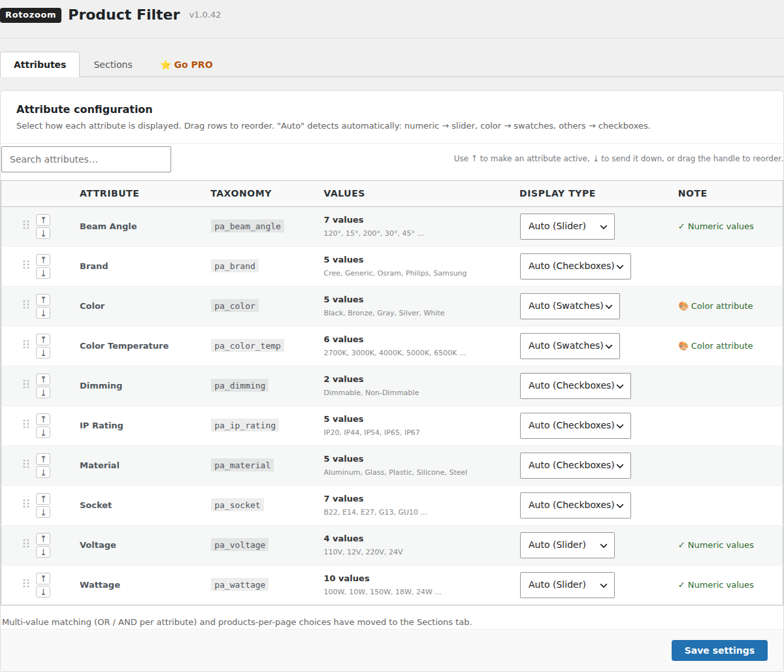The height and width of the screenshot is (672, 784).
Task: Click the pa_ip_rating taxonomy slug
Action: pos(245,426)
